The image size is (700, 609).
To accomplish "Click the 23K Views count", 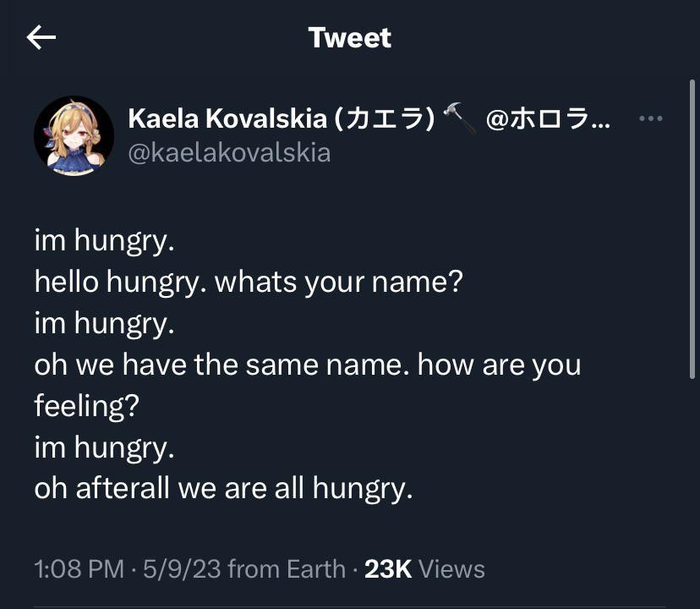I will [x=424, y=569].
